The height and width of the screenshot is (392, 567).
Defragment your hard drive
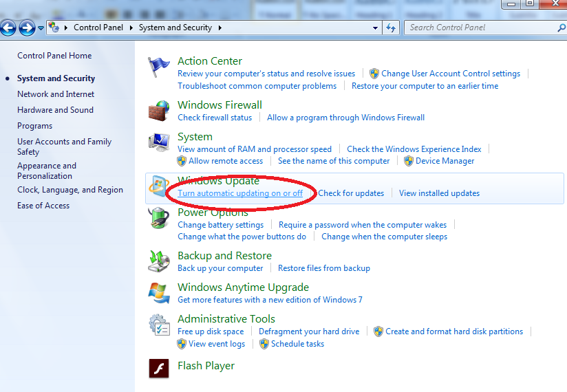[x=309, y=331]
